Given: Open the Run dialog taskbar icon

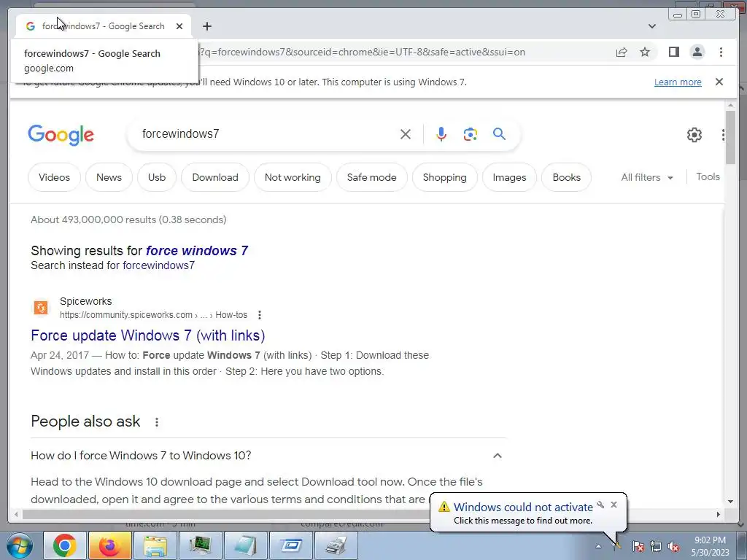Looking at the screenshot, I should (291, 545).
